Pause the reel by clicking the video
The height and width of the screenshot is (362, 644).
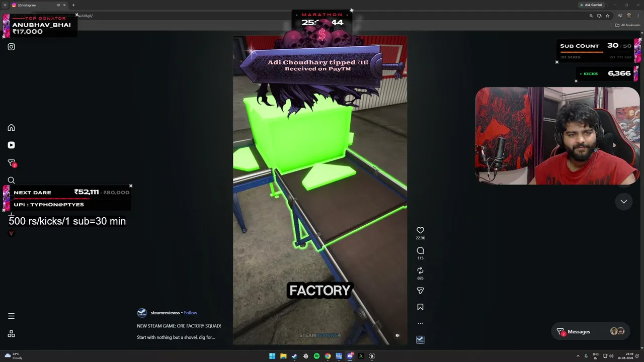pyautogui.click(x=320, y=190)
